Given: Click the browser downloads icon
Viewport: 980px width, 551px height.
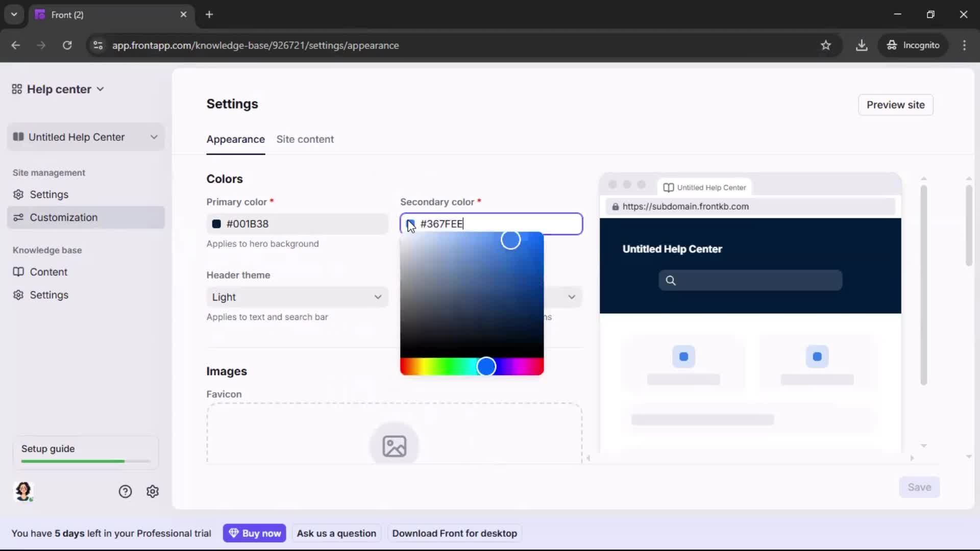Looking at the screenshot, I should tap(862, 45).
